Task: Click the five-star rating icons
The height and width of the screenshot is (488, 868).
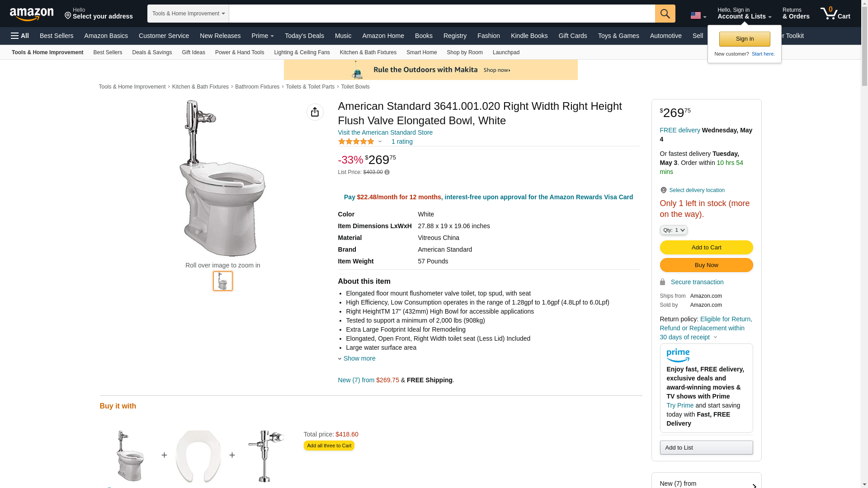Action: point(356,142)
